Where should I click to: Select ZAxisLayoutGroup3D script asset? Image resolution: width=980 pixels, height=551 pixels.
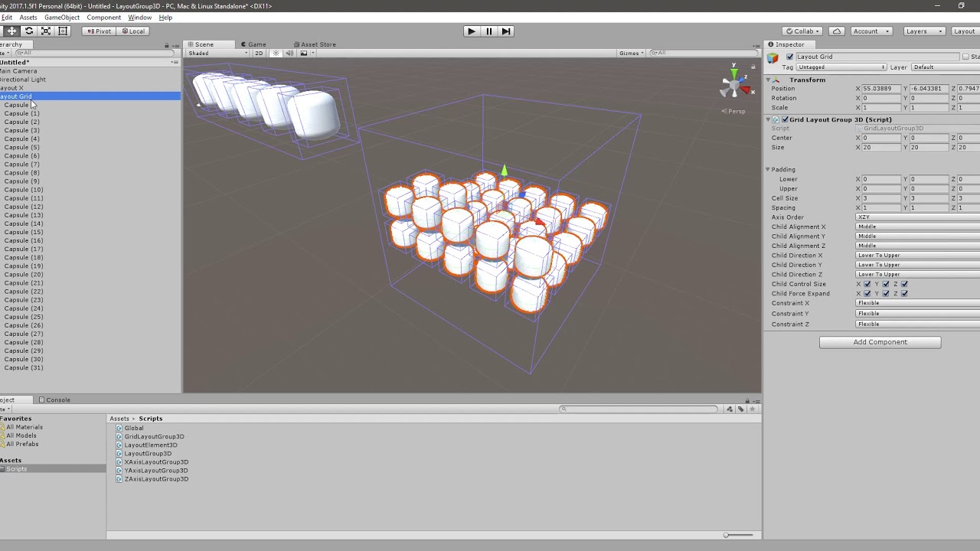coord(156,479)
